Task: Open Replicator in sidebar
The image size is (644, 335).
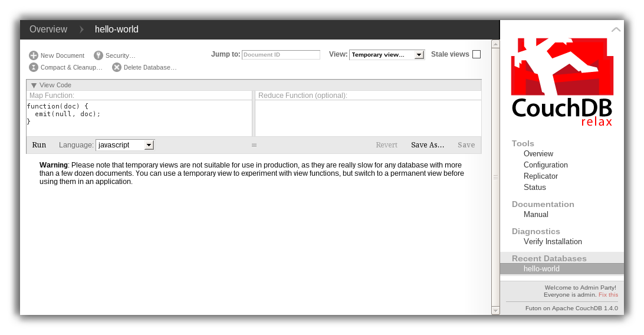Action: (540, 176)
